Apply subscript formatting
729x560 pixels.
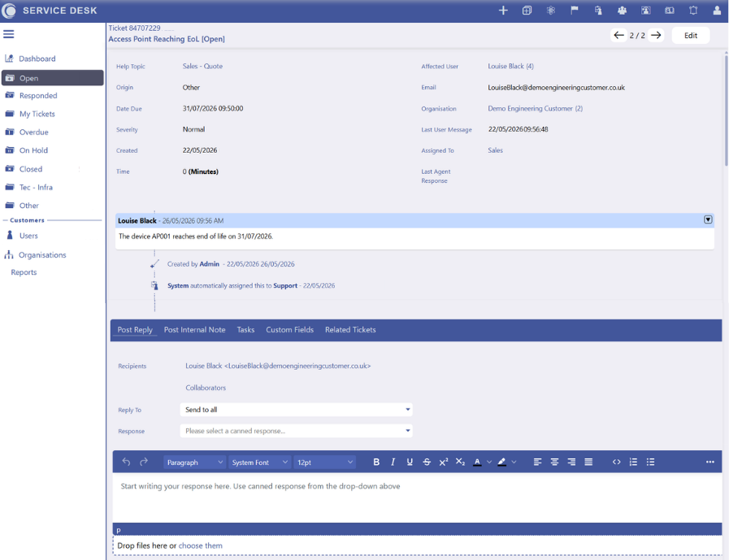pos(460,462)
